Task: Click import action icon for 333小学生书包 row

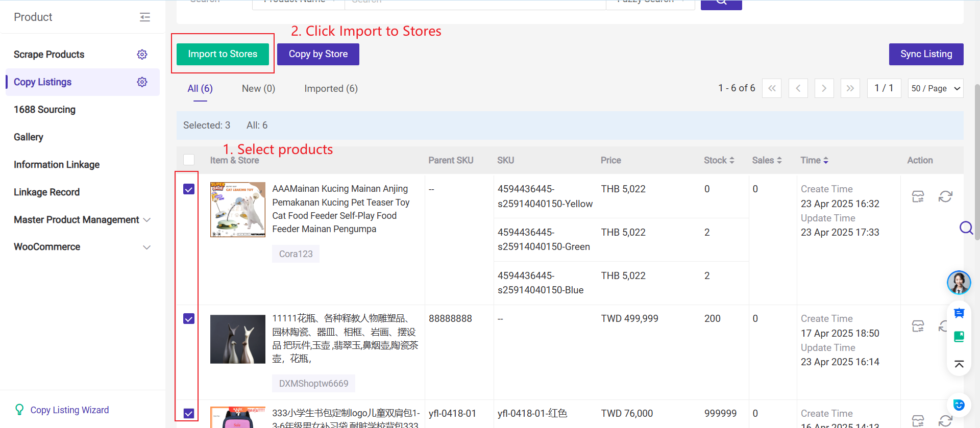Action: [x=918, y=421]
